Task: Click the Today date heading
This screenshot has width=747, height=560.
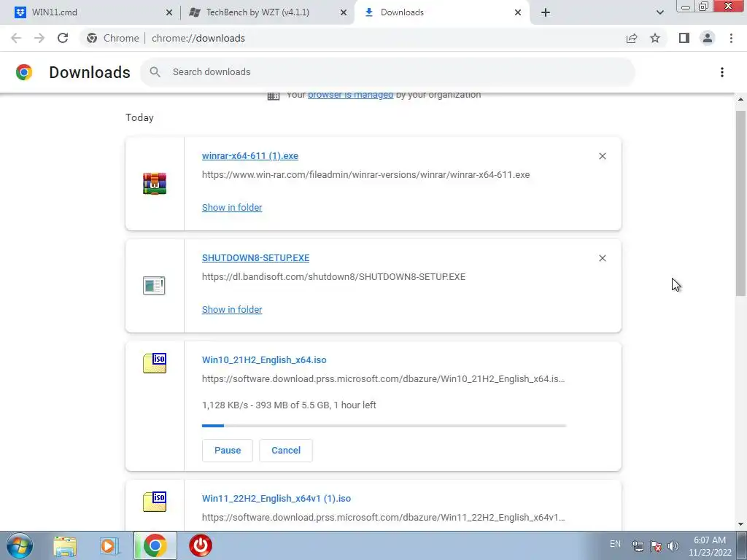Action: [139, 117]
